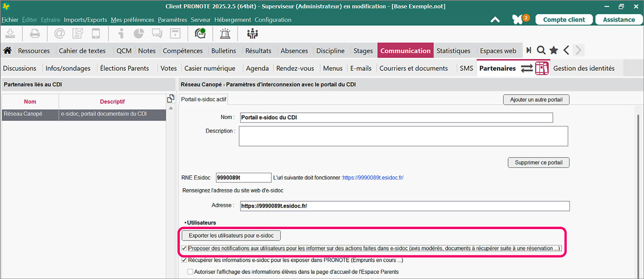Go to the home house icon

pyautogui.click(x=8, y=50)
